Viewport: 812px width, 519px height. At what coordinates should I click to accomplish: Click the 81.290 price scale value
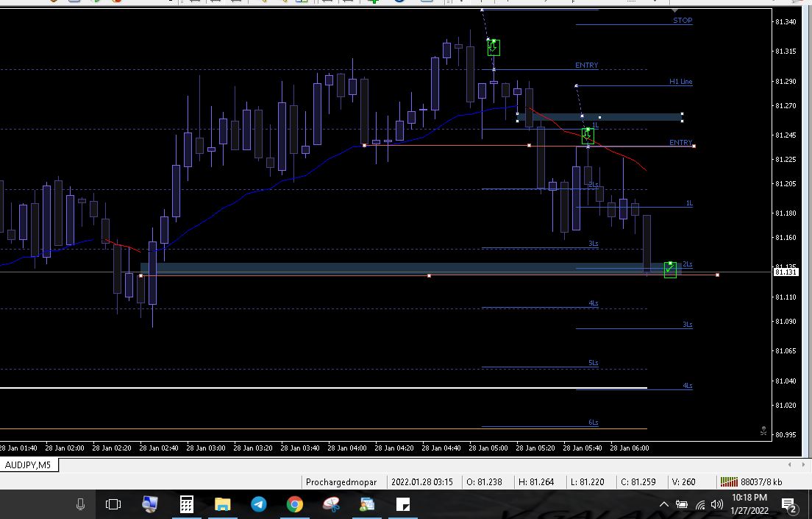click(786, 82)
